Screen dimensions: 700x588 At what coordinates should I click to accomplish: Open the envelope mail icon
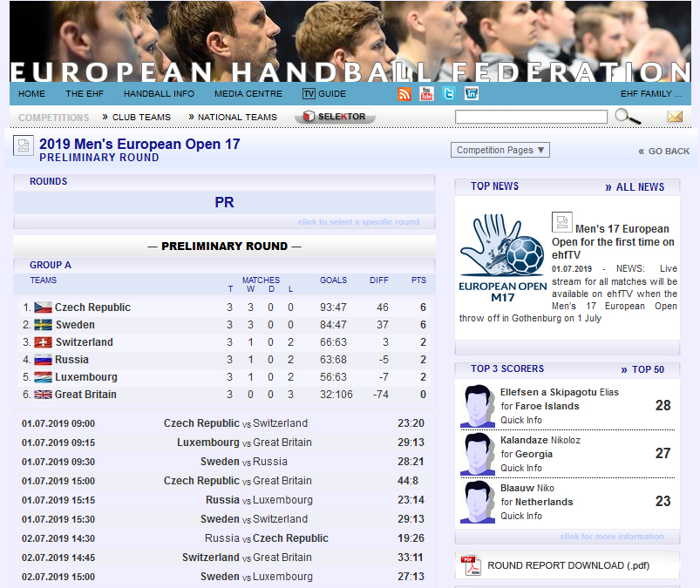click(675, 117)
